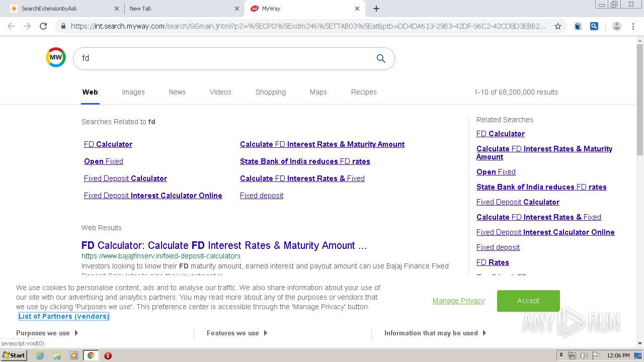Open sidebar Fixed Deposit Interest Calculator Online
This screenshot has width=644, height=362.
point(545,232)
